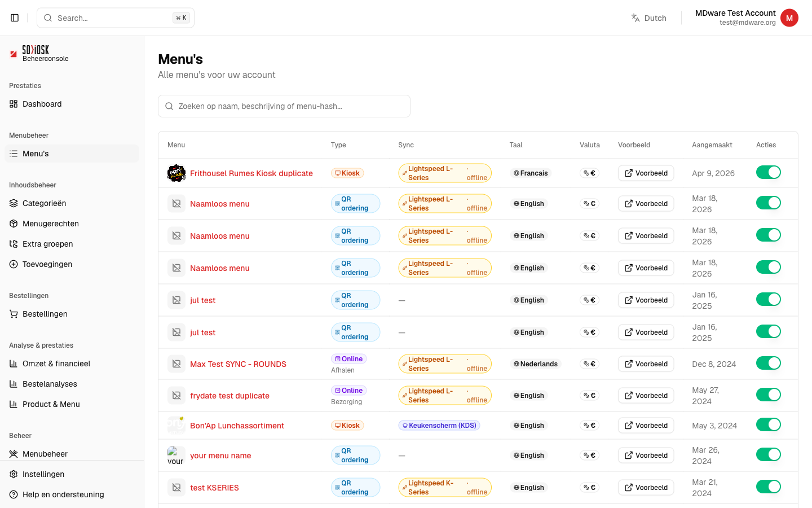The image size is (812, 508).
Task: Click the Help en ondersteuning question icon
Action: tap(14, 494)
